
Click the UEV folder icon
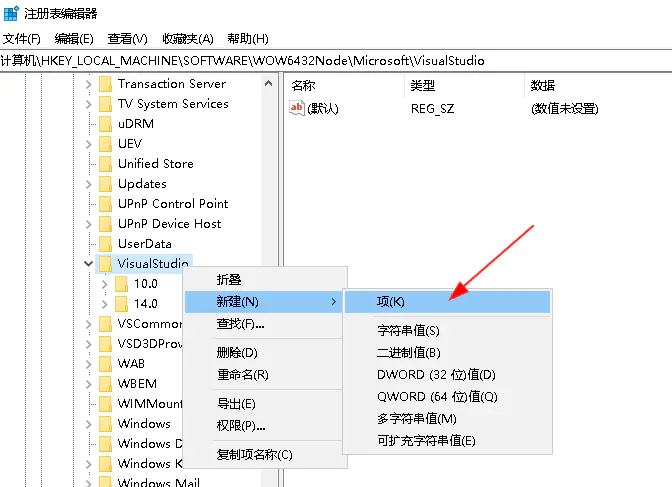coord(105,144)
